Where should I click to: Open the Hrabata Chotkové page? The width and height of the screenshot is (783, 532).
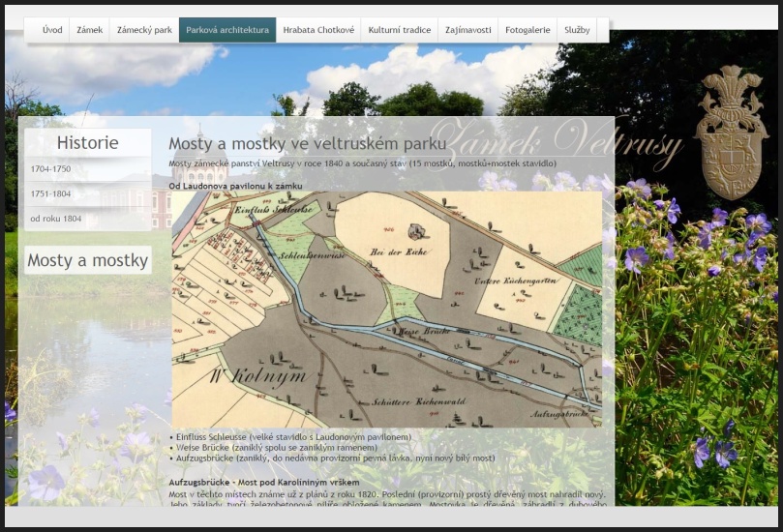(317, 30)
